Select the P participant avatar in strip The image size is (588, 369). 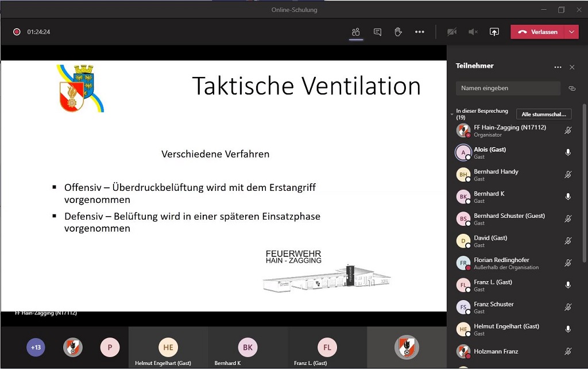pyautogui.click(x=110, y=347)
